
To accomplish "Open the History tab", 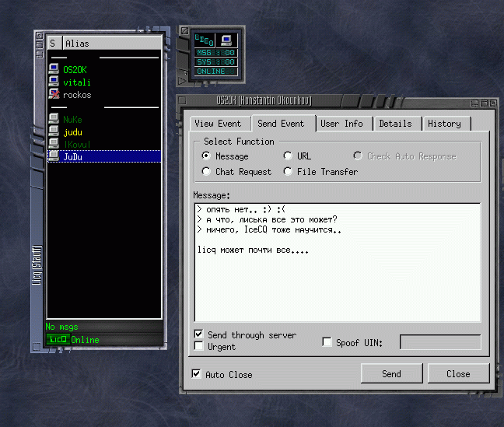I will click(446, 124).
